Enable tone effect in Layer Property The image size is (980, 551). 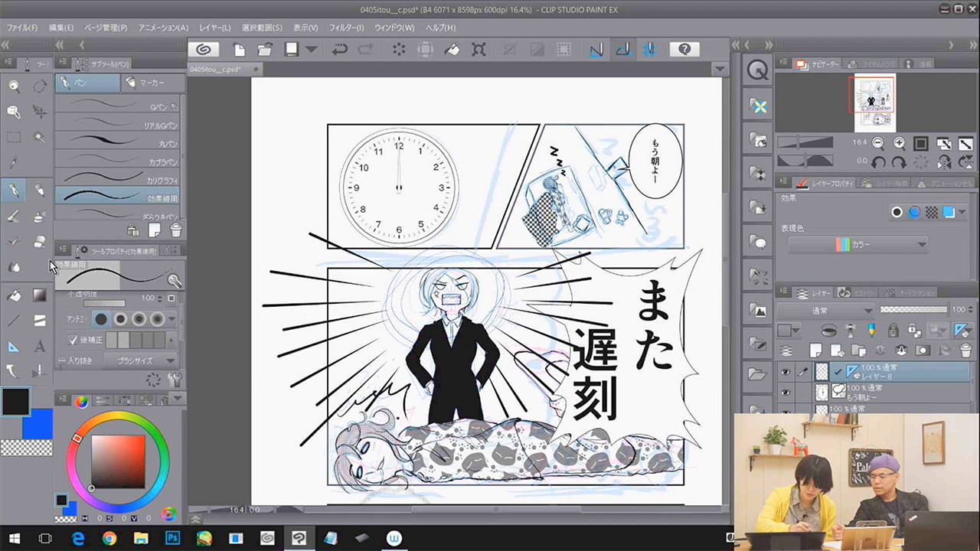(932, 212)
